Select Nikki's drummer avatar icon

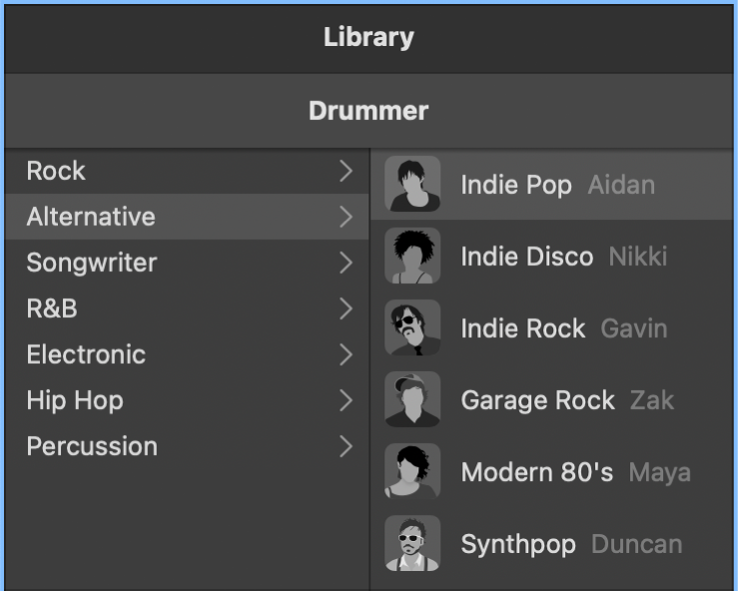point(412,256)
